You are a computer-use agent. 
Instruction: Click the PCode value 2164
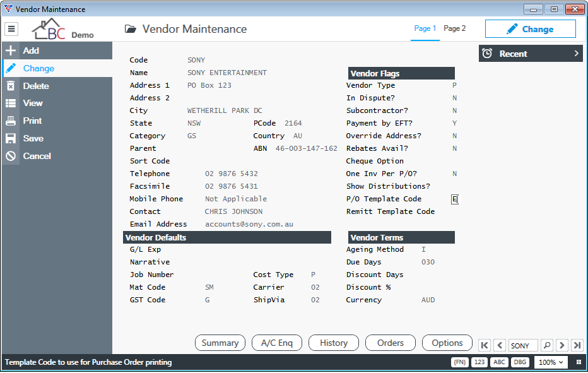click(x=293, y=124)
